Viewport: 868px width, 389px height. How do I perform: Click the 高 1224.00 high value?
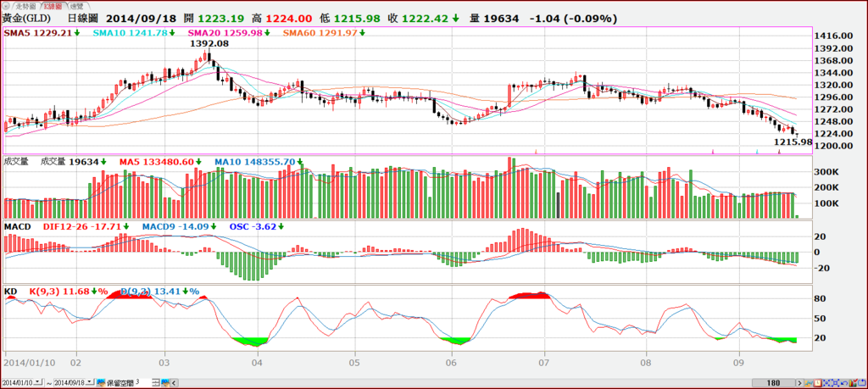click(x=282, y=19)
